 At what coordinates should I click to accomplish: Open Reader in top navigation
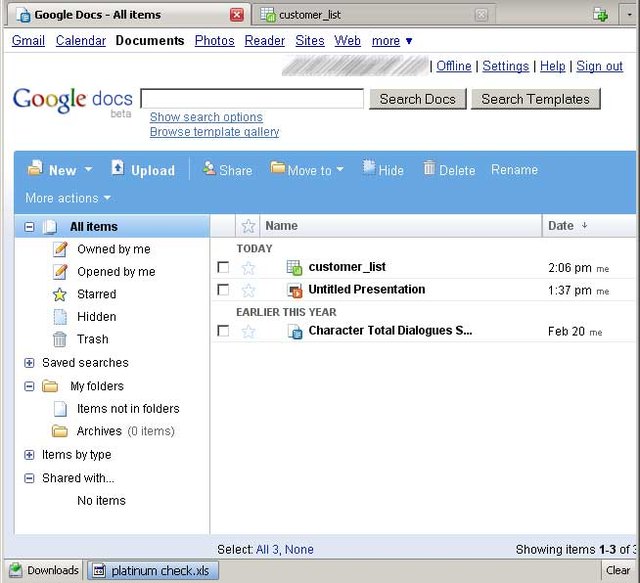(264, 41)
